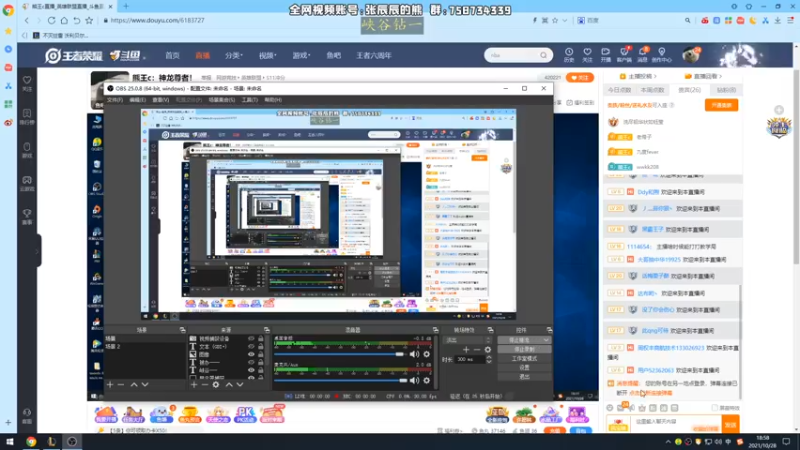Add a new source in OBS sources panel
The image size is (800, 450).
(x=194, y=384)
